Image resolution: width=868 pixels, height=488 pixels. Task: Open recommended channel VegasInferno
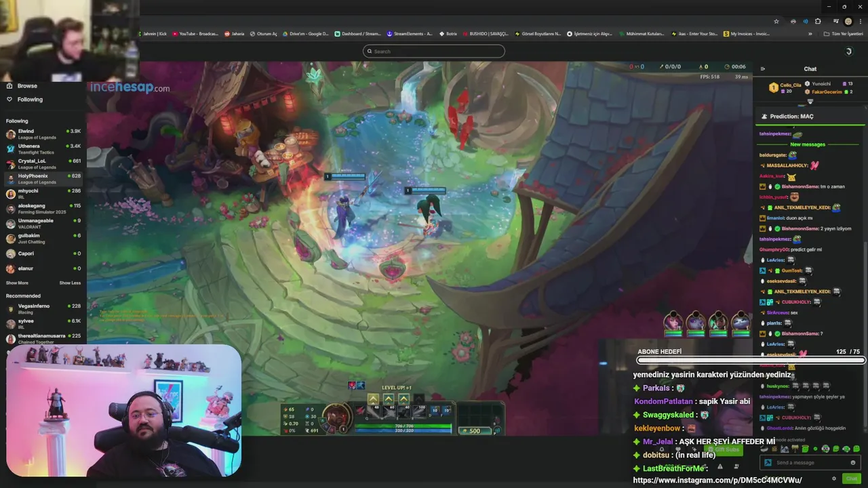[x=43, y=309]
